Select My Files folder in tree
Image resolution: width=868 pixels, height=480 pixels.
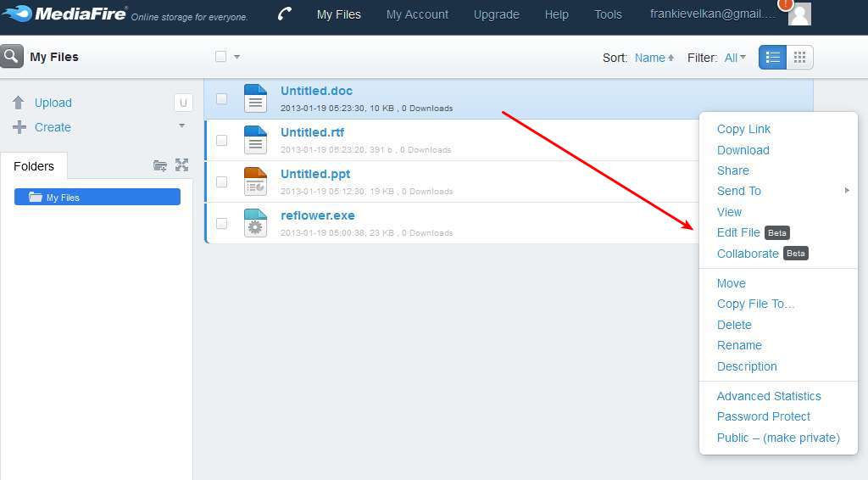point(97,197)
